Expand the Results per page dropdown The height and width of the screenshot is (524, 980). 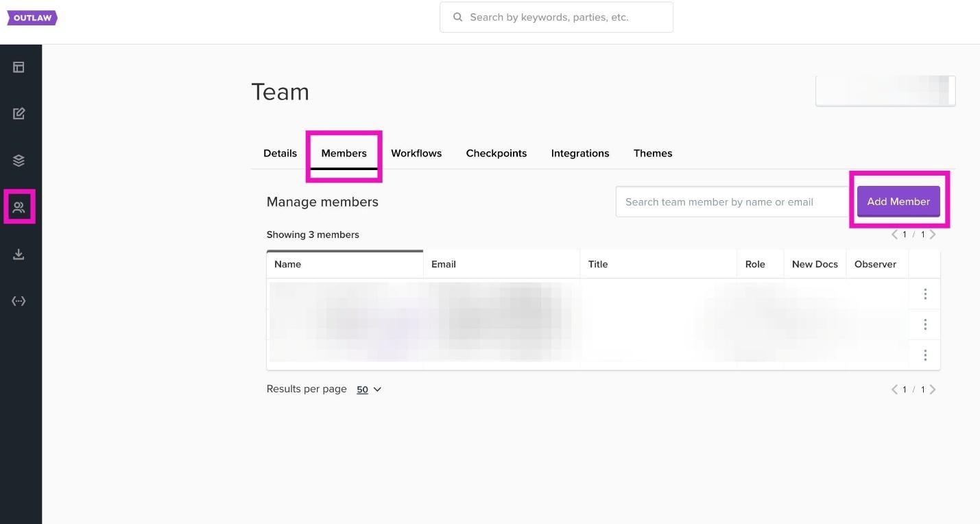click(369, 390)
